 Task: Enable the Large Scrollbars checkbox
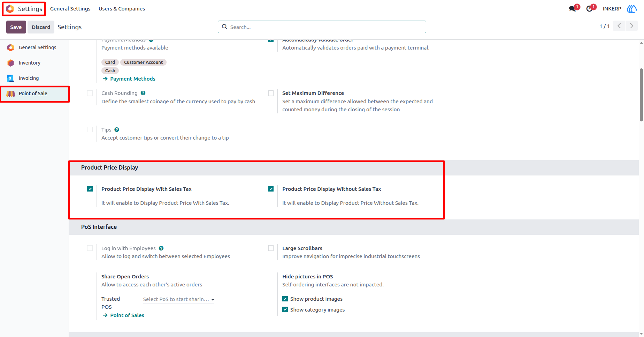[271, 248]
